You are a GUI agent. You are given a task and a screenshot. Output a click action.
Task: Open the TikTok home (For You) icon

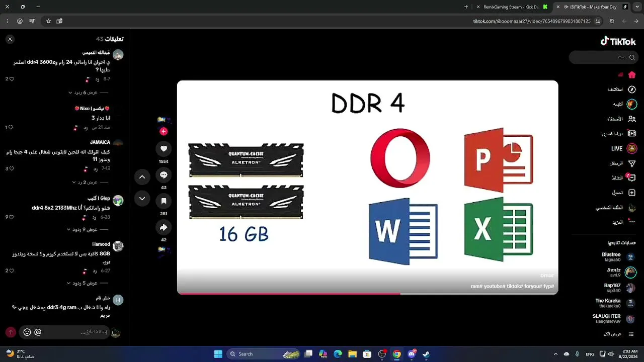tap(632, 74)
